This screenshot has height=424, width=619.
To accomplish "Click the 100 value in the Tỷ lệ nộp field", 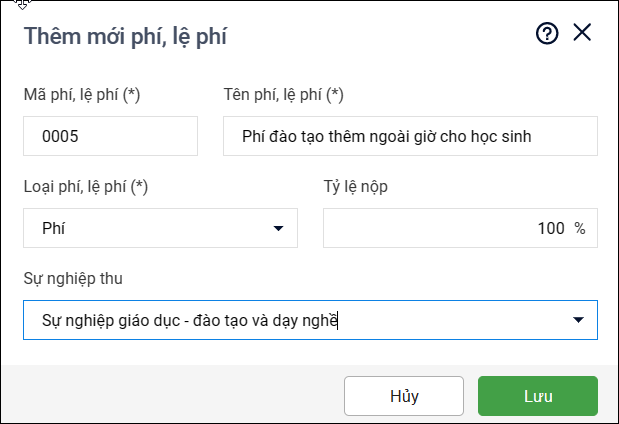I will (551, 228).
